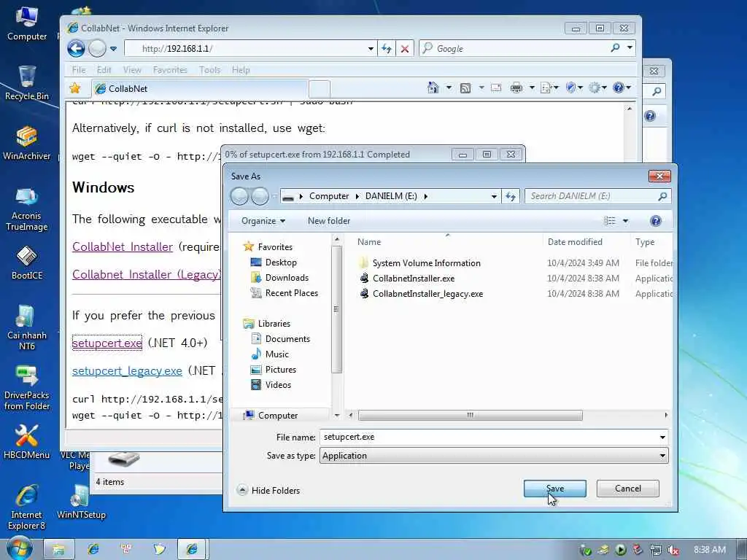Screen dimensions: 747x560
Task: Open DriverPacks from Folder desktop icon
Action: click(x=27, y=388)
